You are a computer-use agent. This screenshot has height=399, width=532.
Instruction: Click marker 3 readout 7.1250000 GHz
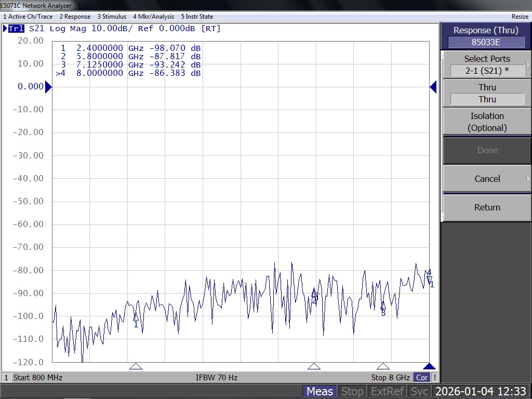click(x=130, y=64)
